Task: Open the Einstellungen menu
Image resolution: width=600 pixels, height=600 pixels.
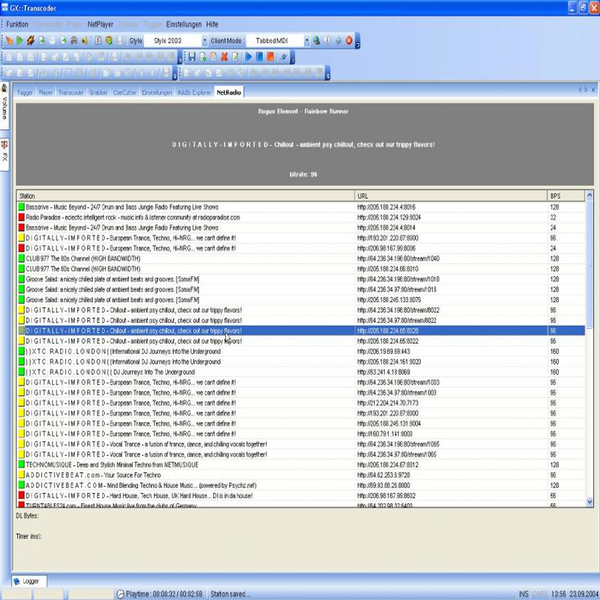Action: [184, 24]
